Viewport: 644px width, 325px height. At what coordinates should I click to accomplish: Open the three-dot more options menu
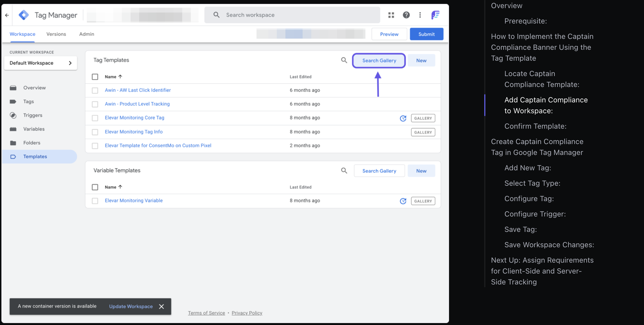(x=420, y=15)
